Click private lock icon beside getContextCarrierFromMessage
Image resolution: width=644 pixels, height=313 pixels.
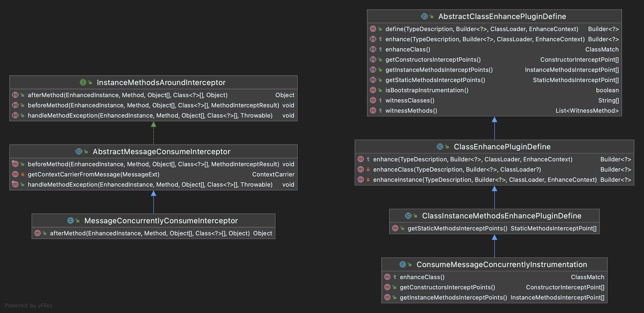(22, 174)
